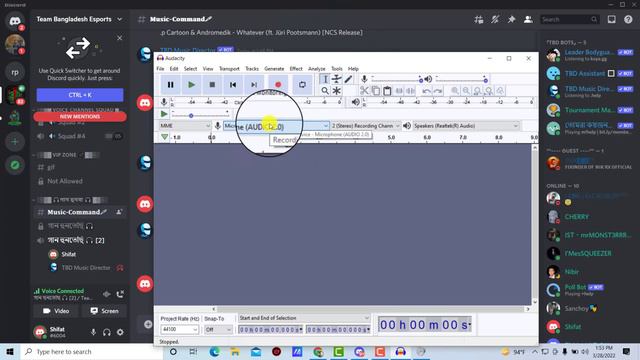
Task: Open Start and End of Selection dropdown
Action: pos(304,318)
